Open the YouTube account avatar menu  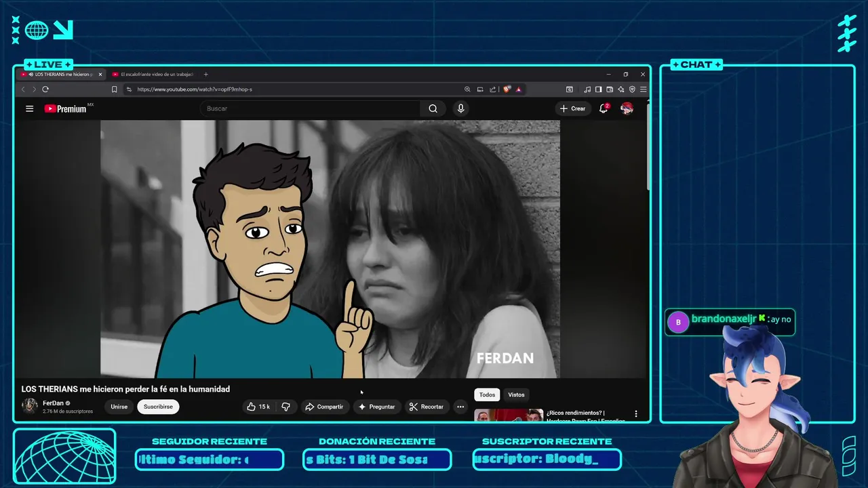click(627, 108)
